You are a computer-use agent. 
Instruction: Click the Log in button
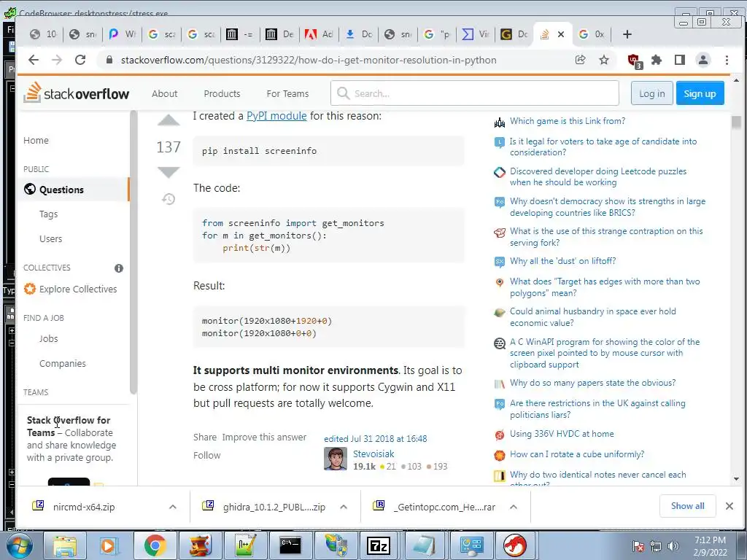coord(651,93)
